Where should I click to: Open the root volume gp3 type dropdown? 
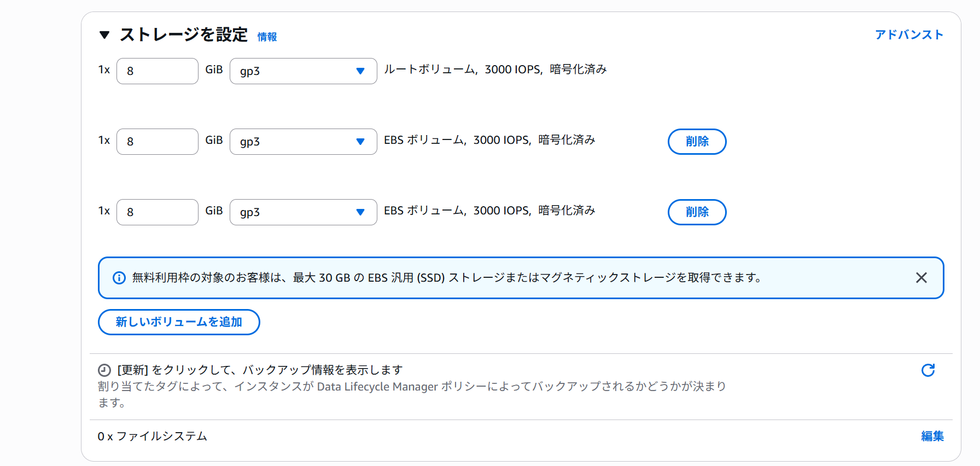click(303, 71)
